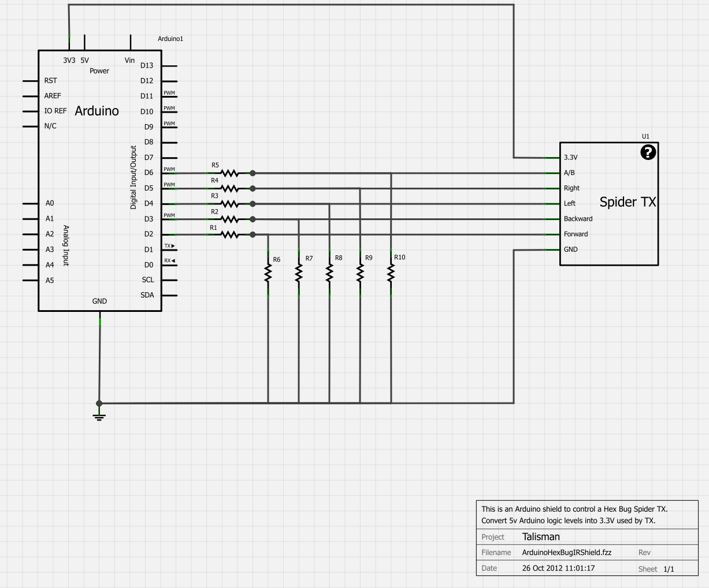Click the AREF pin label

click(x=53, y=96)
